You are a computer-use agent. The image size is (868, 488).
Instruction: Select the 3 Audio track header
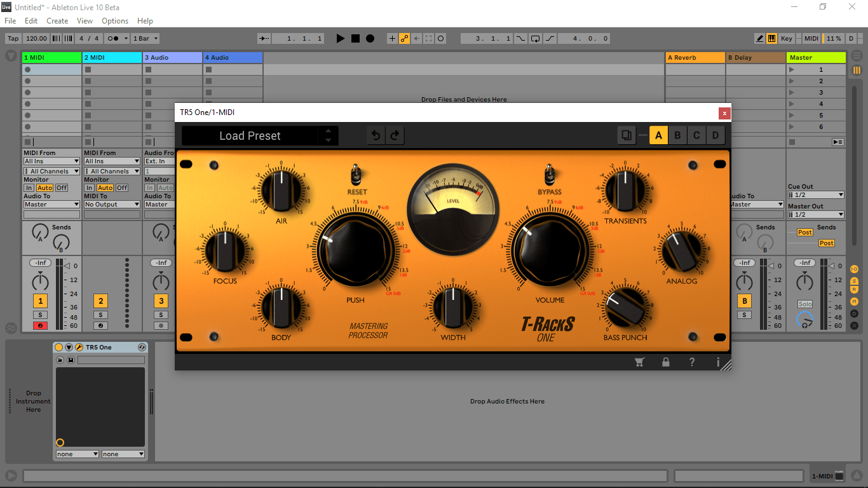click(172, 57)
